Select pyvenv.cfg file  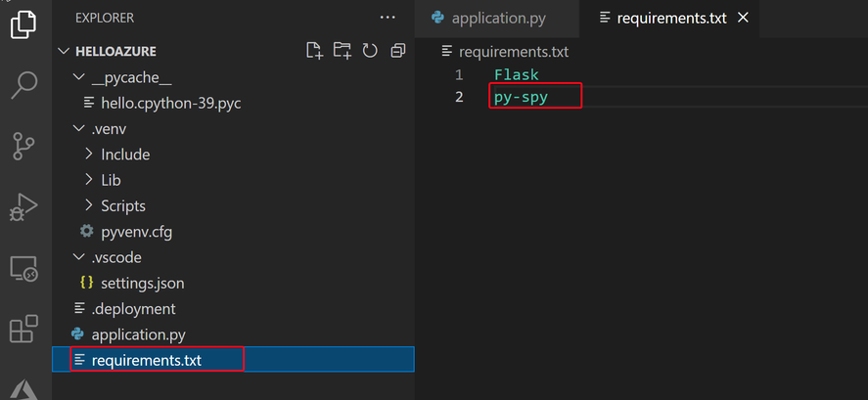pos(137,232)
